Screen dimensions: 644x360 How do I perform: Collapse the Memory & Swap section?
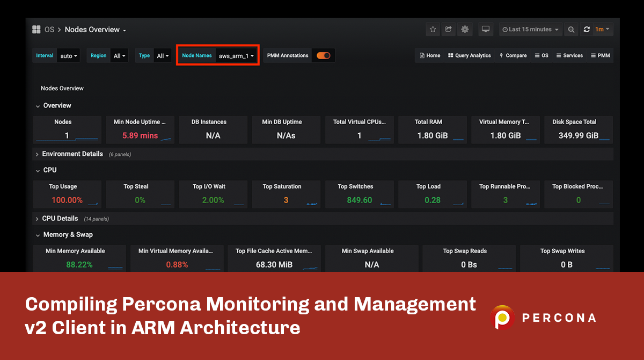68,235
